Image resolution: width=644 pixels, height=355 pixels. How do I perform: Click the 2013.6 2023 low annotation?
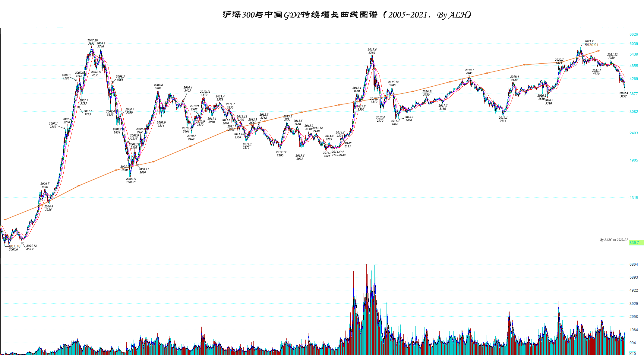[300, 157]
